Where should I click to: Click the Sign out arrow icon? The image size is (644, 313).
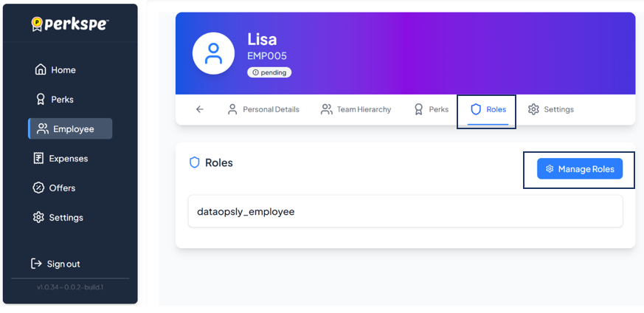36,264
